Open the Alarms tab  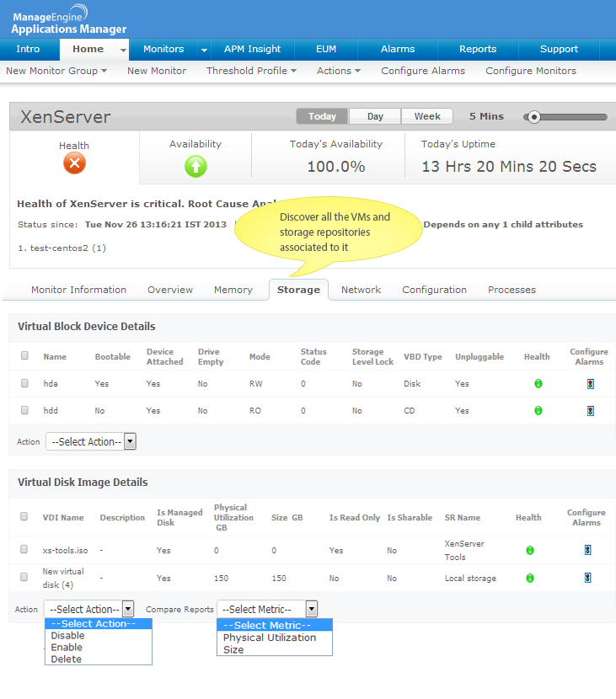pos(398,49)
